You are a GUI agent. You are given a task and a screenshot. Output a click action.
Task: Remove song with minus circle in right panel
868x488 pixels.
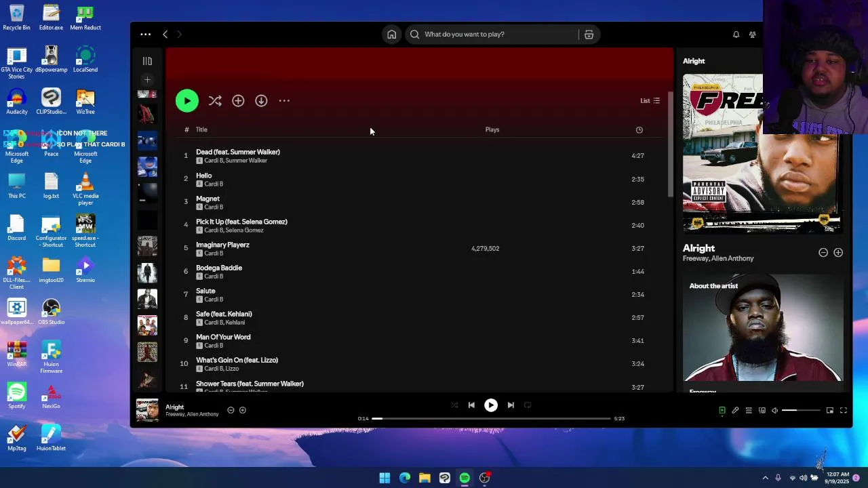tap(823, 253)
